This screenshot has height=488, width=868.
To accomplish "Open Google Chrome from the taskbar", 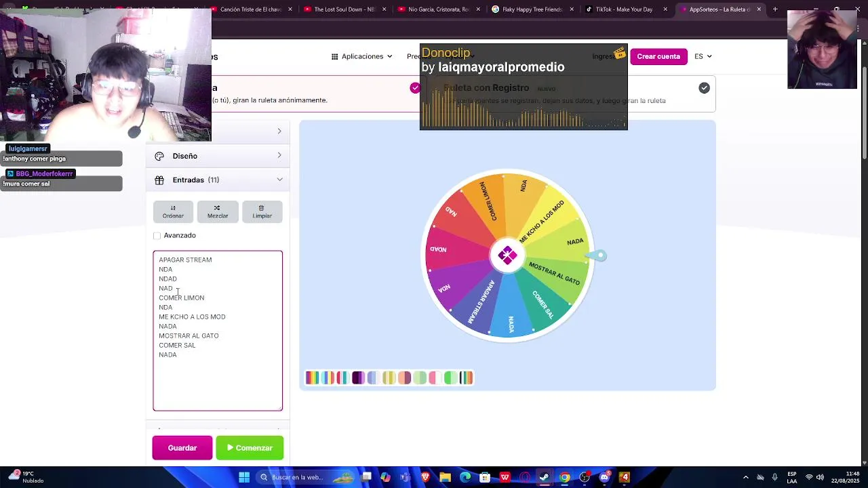I will pos(564,477).
